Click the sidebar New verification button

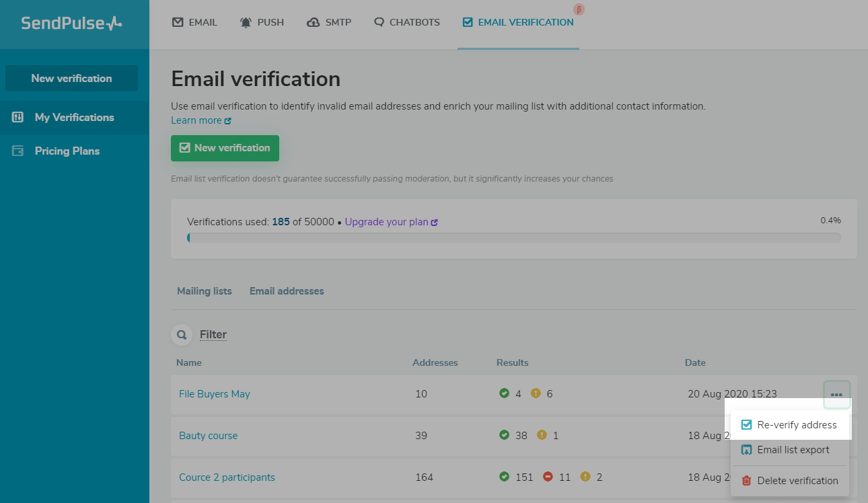[x=71, y=78]
